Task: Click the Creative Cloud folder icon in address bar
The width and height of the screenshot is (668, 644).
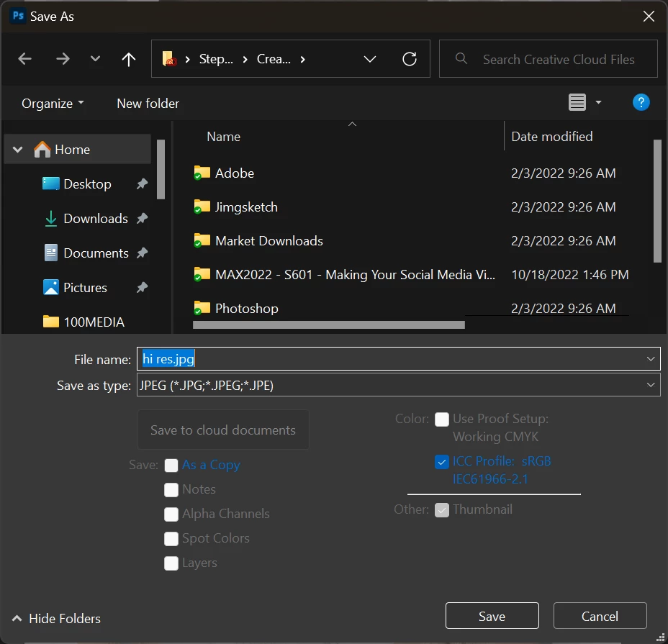Action: coord(170,59)
